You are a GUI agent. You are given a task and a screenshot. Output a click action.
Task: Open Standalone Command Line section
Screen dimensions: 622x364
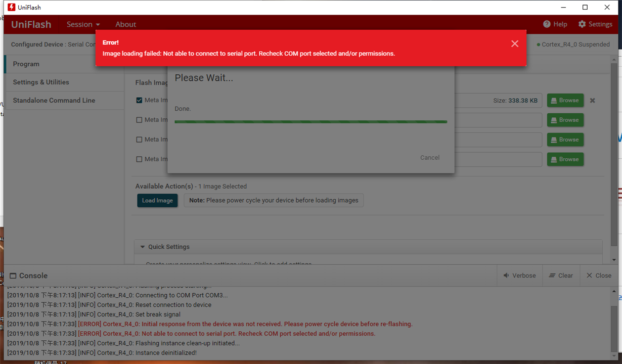[x=64, y=101]
